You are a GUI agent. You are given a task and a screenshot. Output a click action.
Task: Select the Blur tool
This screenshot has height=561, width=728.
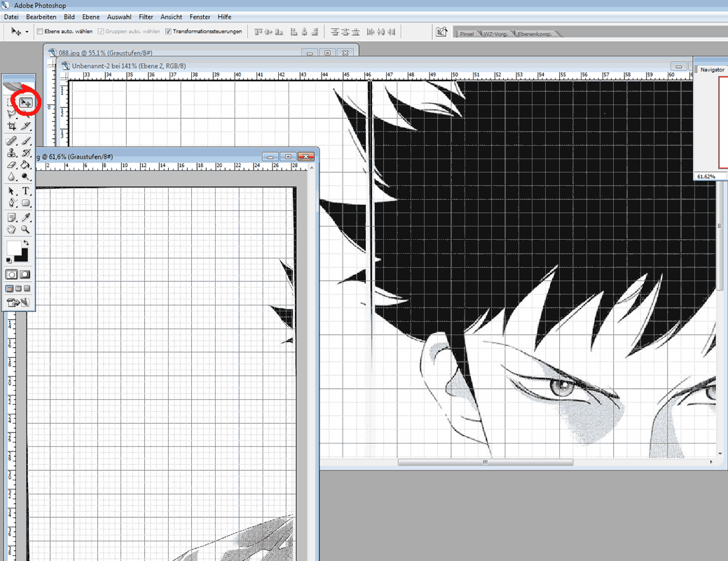click(x=12, y=177)
